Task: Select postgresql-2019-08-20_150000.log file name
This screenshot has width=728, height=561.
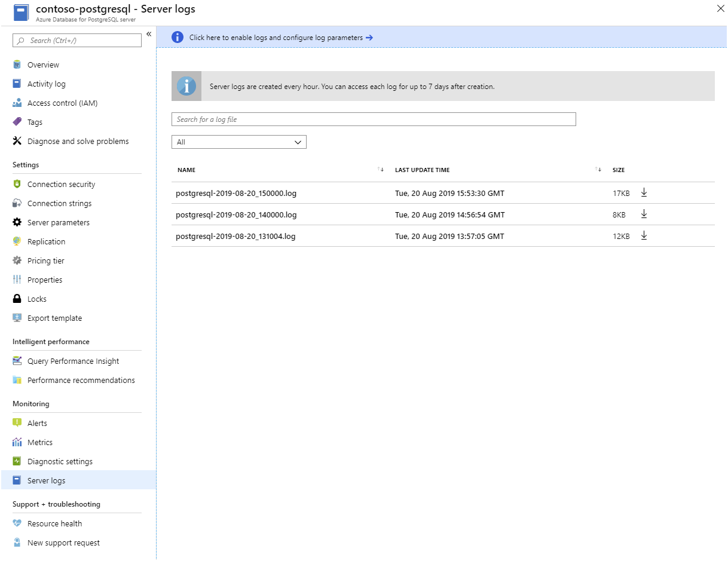Action: (236, 193)
